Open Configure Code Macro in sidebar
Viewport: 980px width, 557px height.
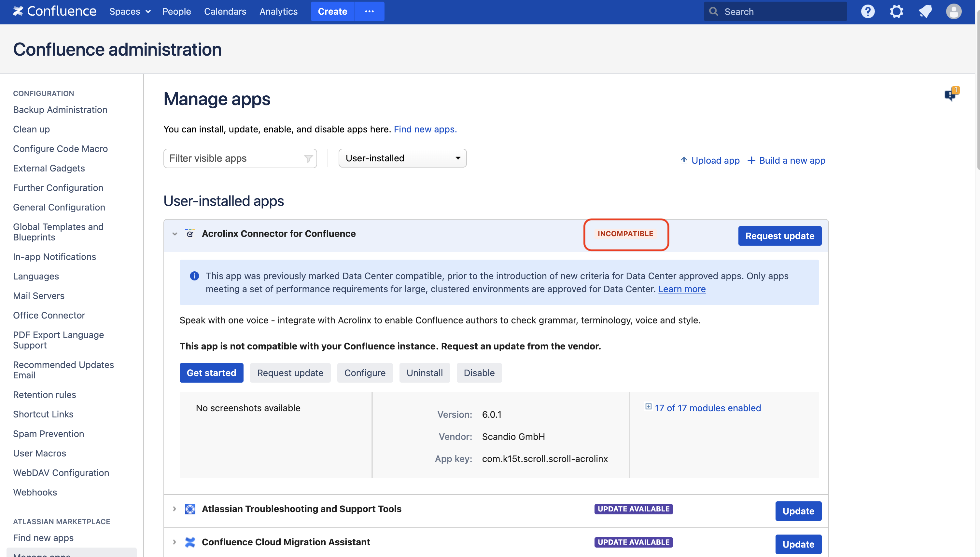click(61, 149)
